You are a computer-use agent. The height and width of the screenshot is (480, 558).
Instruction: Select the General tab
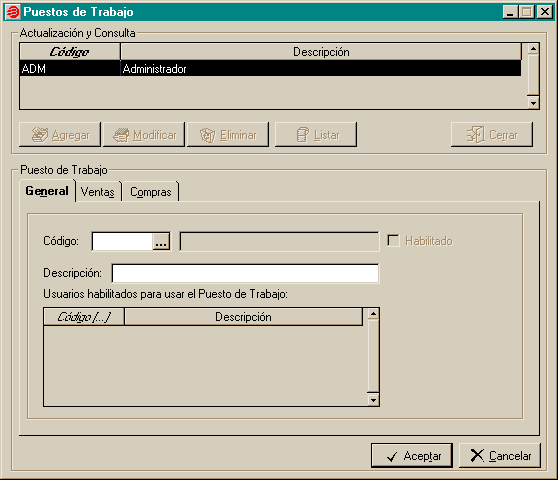47,191
